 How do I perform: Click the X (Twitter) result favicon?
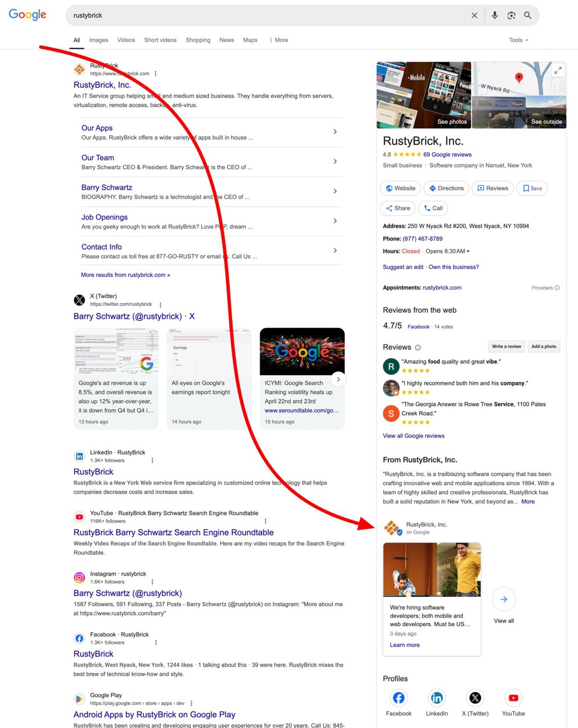79,300
